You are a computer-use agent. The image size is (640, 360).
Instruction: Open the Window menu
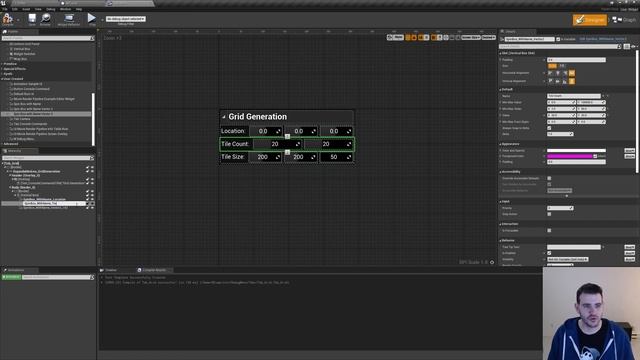click(x=65, y=9)
